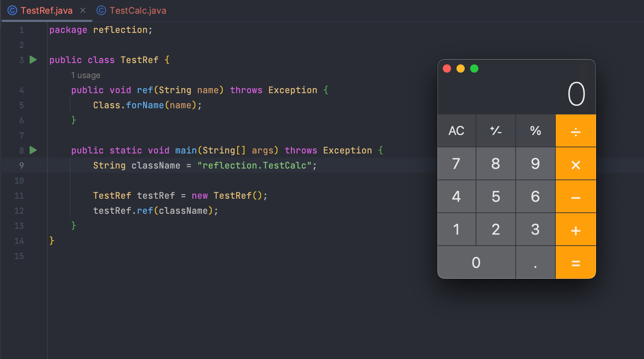Click the calculator 7 key
The height and width of the screenshot is (359, 644).
click(x=456, y=164)
